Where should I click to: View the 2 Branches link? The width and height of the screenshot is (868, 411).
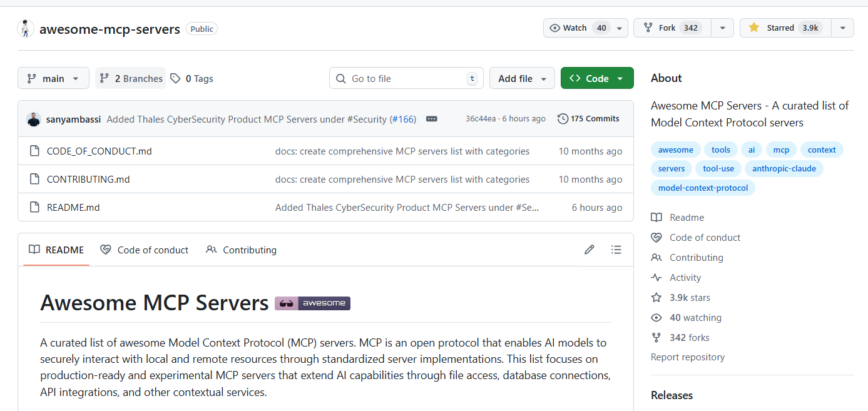(131, 78)
